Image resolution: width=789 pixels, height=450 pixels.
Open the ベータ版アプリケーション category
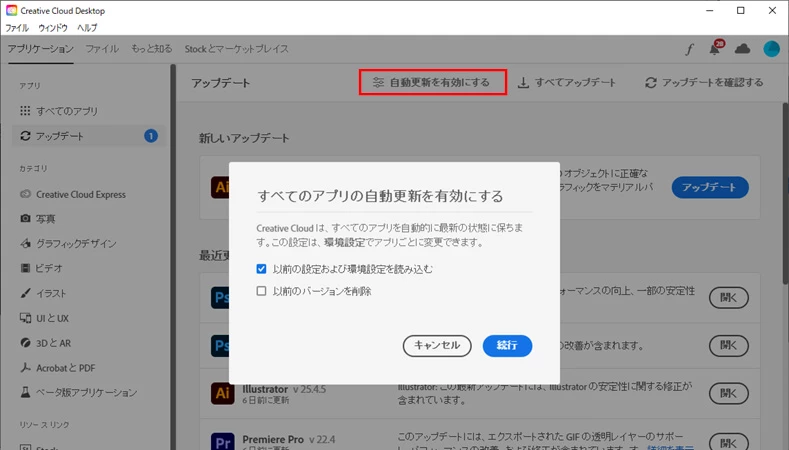78,393
